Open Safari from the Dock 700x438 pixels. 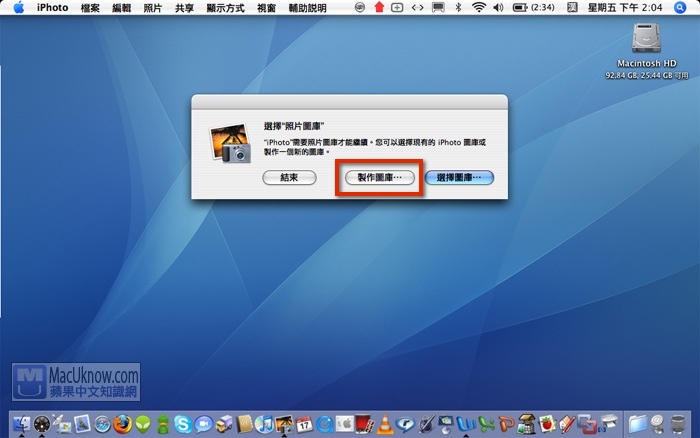pos(102,424)
